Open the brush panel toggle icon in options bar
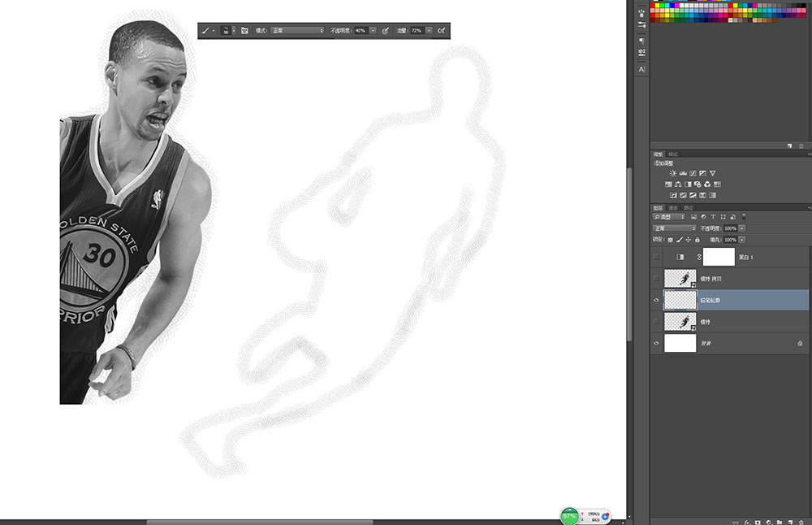Screen dimensions: 812x525 click(x=244, y=31)
